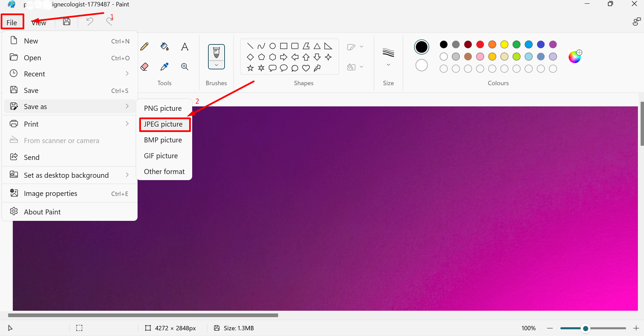Screen dimensions: 644x336
Task: Save as JPEG picture
Action: pos(165,124)
